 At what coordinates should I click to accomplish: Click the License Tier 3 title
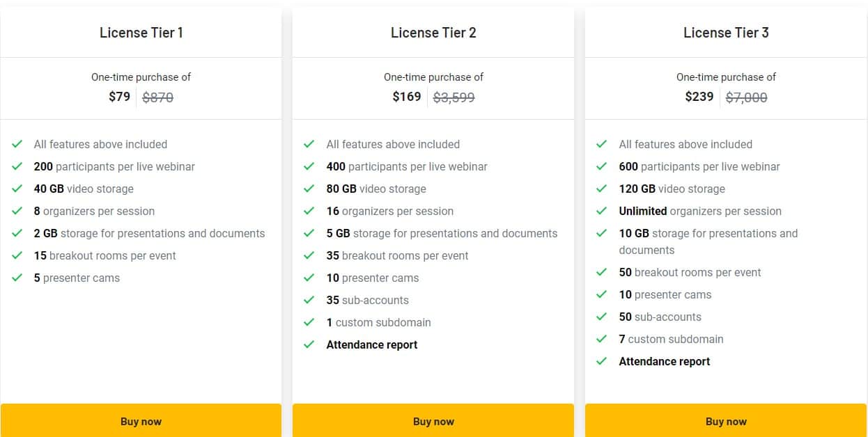coord(726,33)
